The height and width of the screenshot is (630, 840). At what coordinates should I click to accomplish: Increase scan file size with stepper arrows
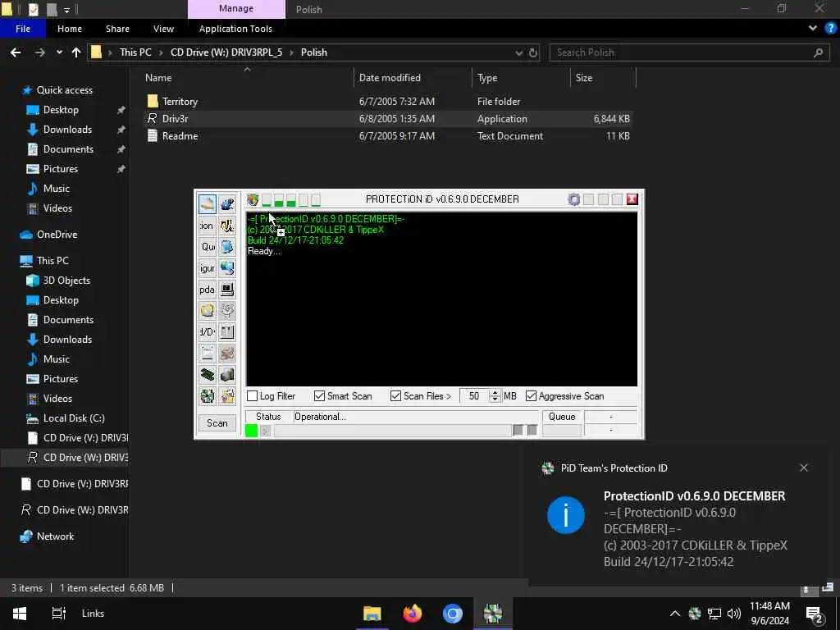click(495, 392)
